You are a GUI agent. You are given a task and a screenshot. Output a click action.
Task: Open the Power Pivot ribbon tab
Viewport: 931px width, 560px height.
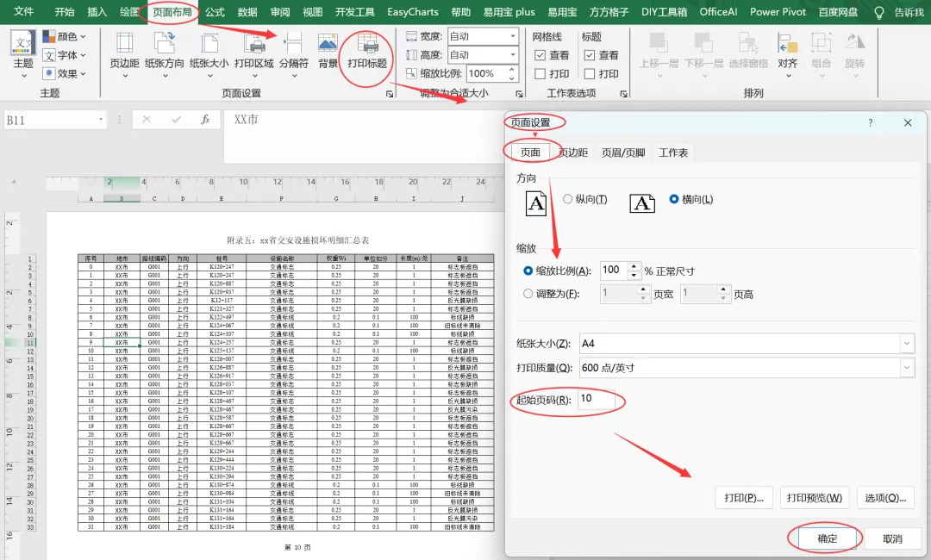click(778, 12)
